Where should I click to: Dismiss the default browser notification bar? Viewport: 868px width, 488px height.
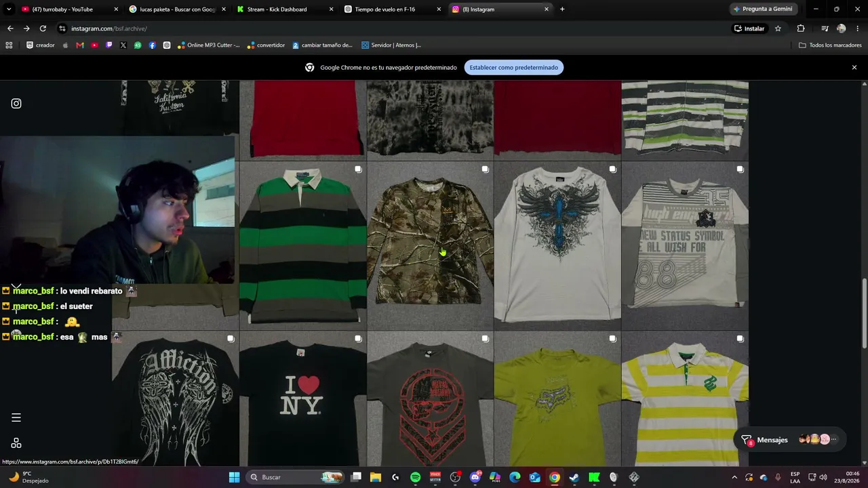[x=854, y=67]
